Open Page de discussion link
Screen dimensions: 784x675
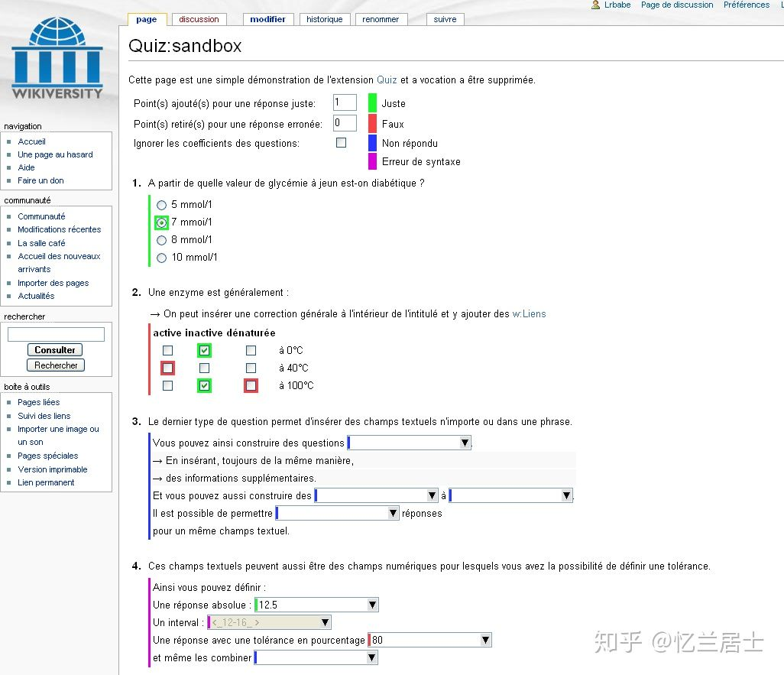coord(677,5)
